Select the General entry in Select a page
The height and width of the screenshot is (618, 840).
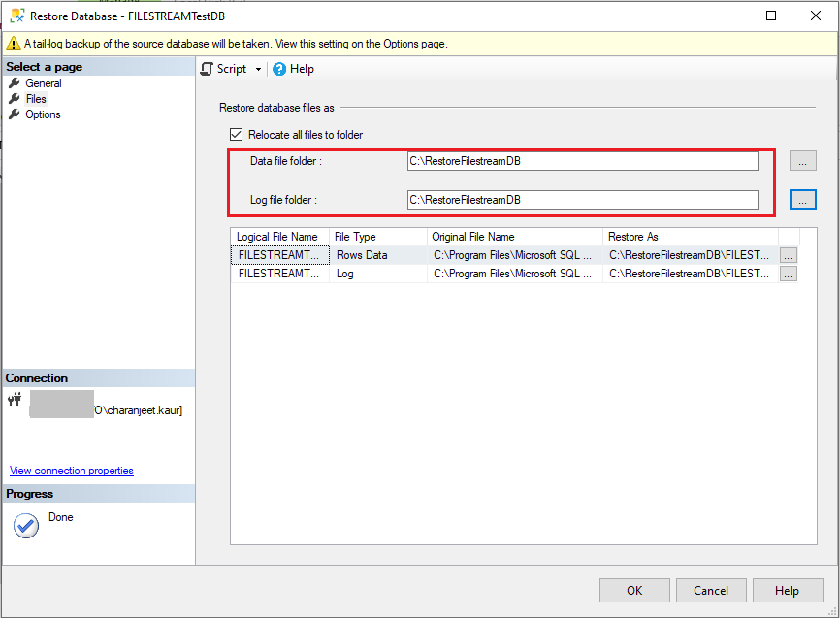tap(43, 82)
